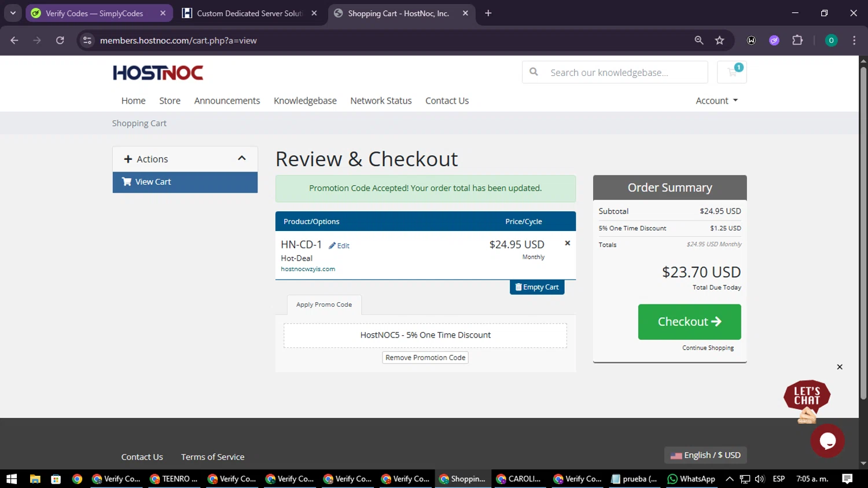Expand the Account dropdown
This screenshot has width=868, height=488.
click(x=716, y=101)
